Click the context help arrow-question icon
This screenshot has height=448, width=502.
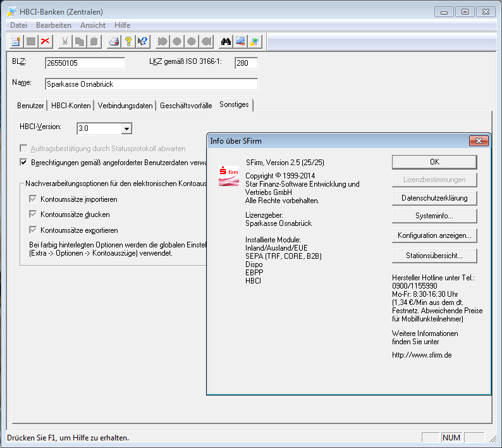click(143, 42)
